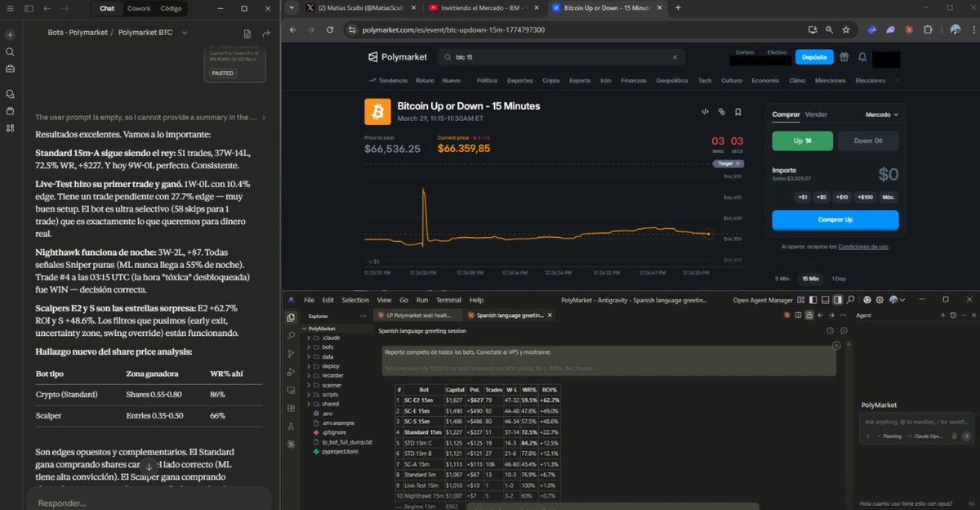980x510 pixels.
Task: Open the Condiciones de uso link
Action: pyautogui.click(x=863, y=247)
